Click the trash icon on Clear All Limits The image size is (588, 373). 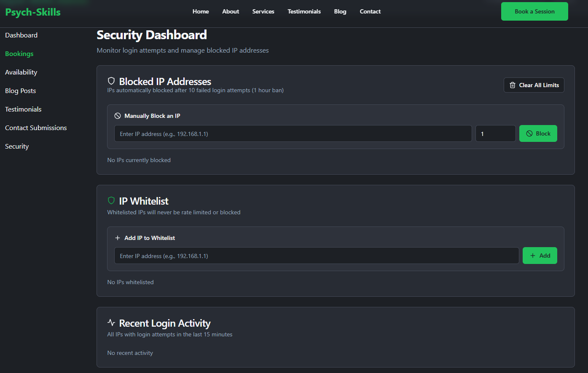click(513, 85)
